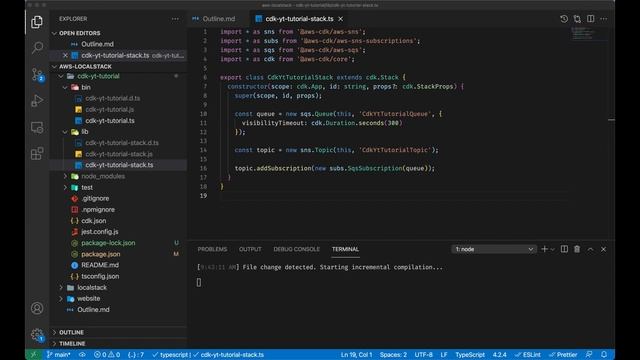This screenshot has height=360, width=640.
Task: Toggle Prettier status bar item
Action: [x=563, y=355]
